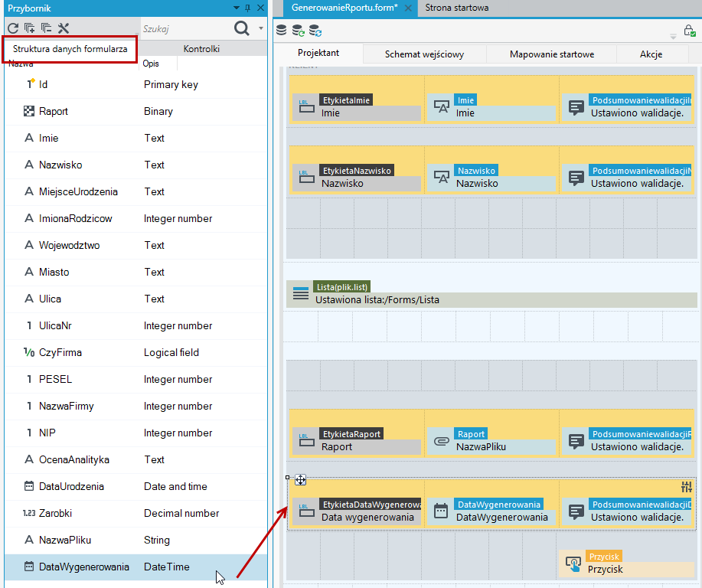Open settings sliders icon on DataWygenerowania row

(x=687, y=487)
